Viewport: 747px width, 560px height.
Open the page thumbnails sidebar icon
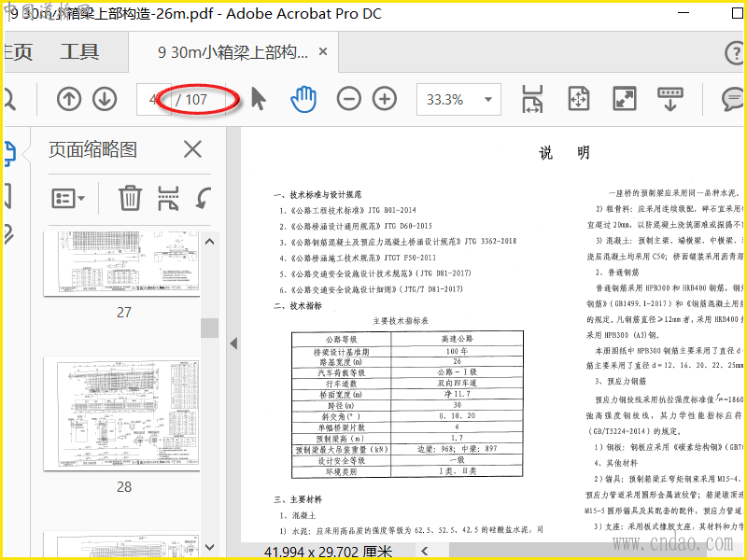click(x=9, y=153)
